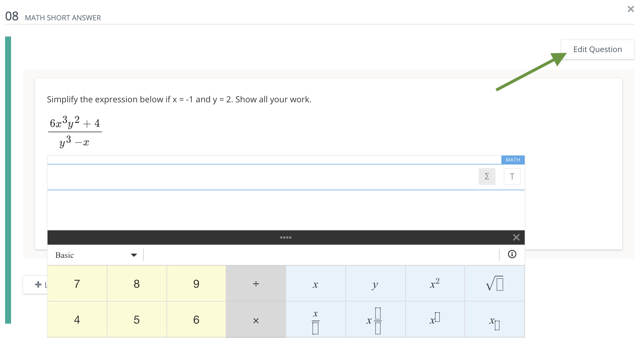Click the division ÷ key

[x=256, y=283]
